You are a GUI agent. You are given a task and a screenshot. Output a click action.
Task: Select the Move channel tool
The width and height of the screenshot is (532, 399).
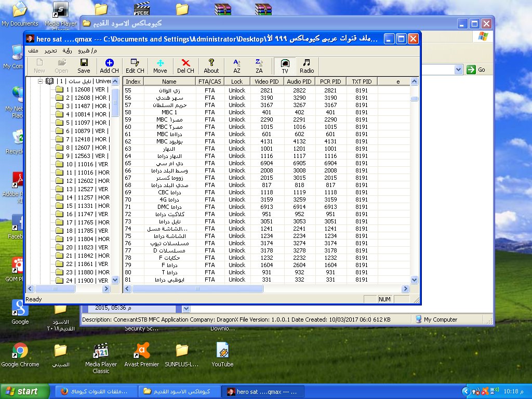(x=160, y=66)
